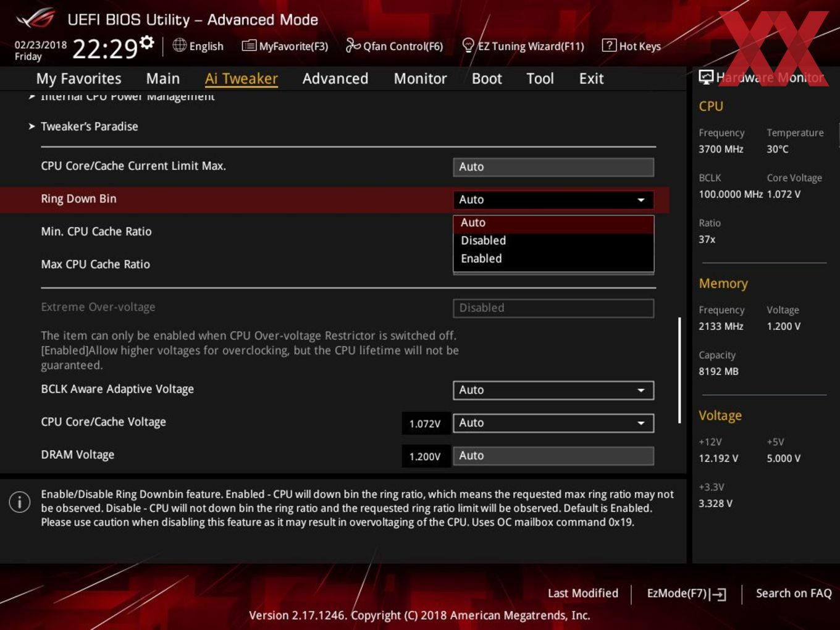
Task: Click the CPU frequency 3700 MHz value
Action: [x=721, y=149]
